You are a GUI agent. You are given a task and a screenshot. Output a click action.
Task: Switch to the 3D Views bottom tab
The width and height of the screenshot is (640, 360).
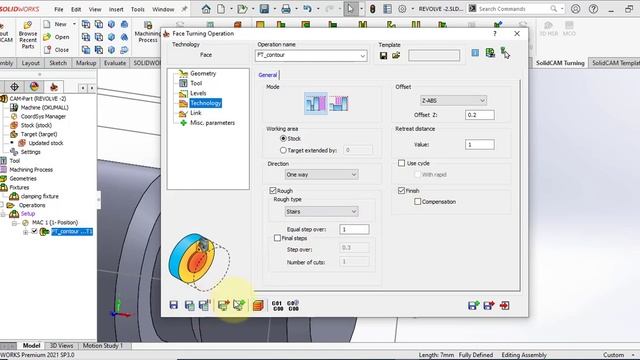(61, 345)
